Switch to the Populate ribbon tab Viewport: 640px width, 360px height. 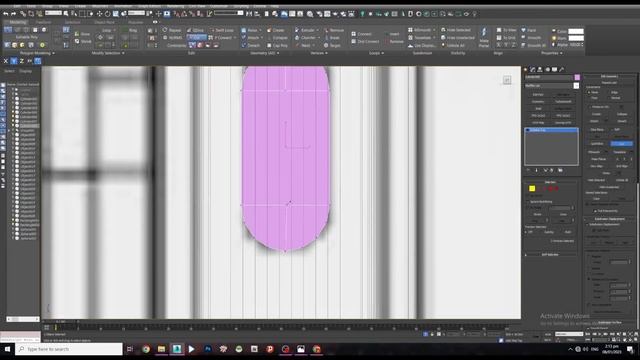pyautogui.click(x=136, y=22)
